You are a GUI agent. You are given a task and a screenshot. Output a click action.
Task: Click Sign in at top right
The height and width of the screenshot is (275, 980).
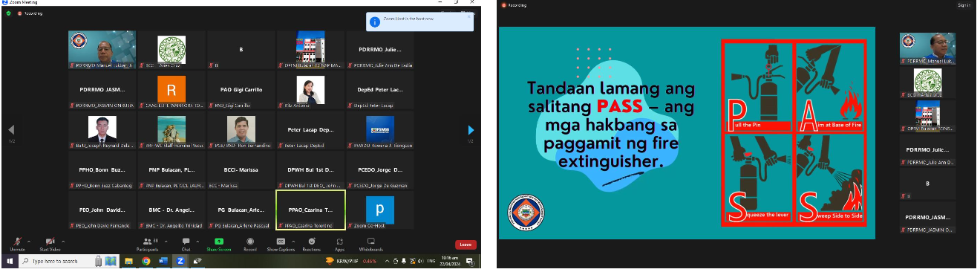(x=964, y=5)
